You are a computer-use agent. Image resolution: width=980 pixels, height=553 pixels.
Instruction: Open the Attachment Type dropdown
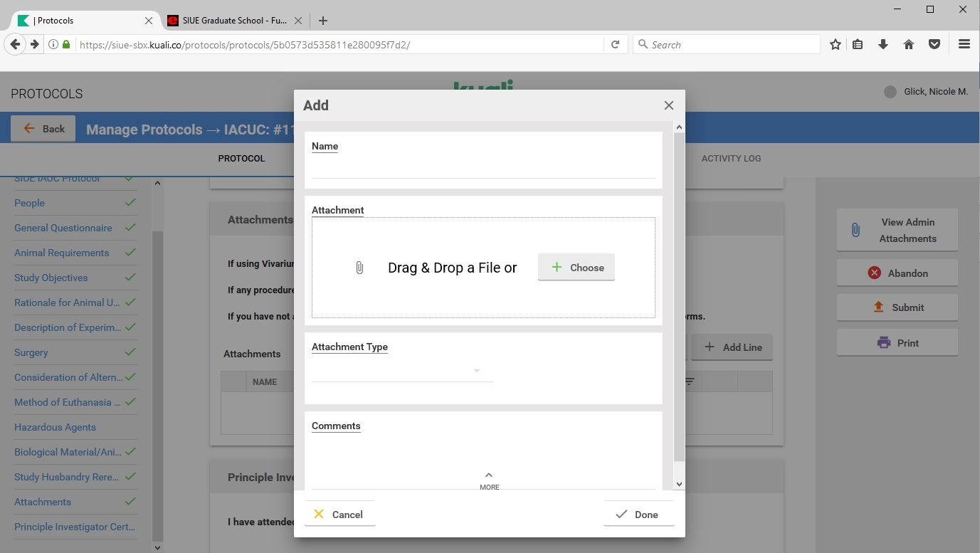click(403, 371)
